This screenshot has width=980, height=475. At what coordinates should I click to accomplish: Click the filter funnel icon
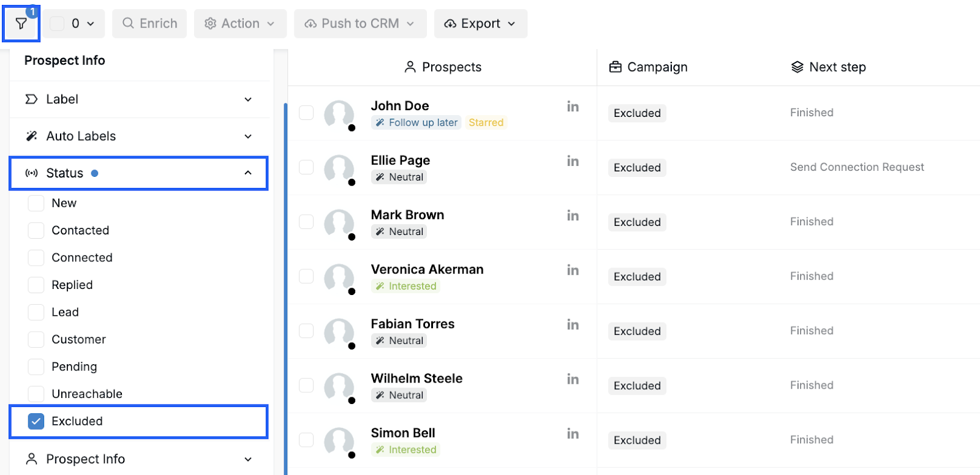[x=21, y=24]
